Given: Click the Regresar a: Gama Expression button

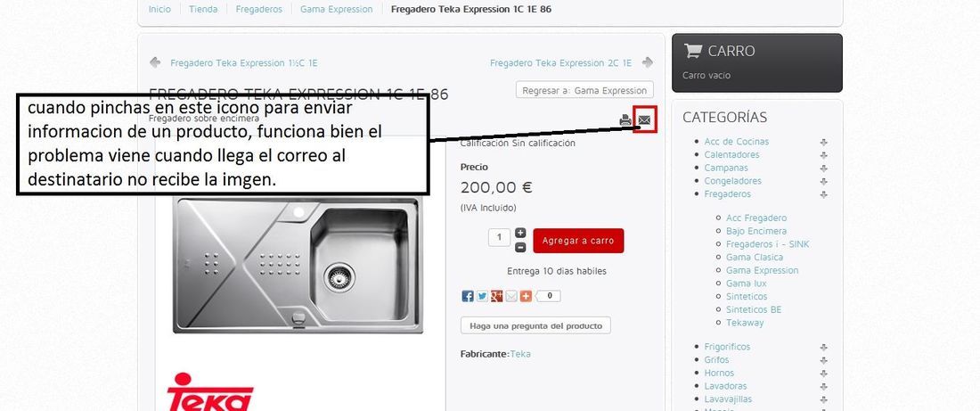Looking at the screenshot, I should [584, 90].
